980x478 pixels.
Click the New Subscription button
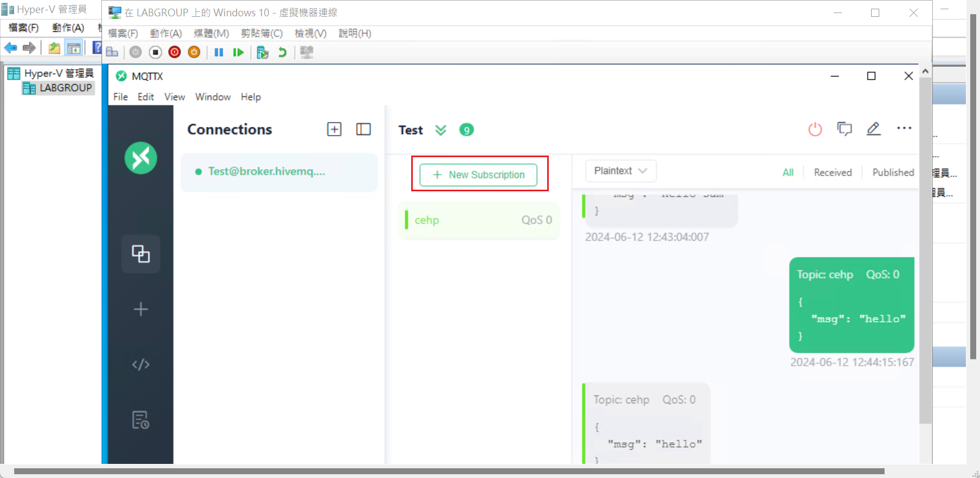pyautogui.click(x=478, y=175)
